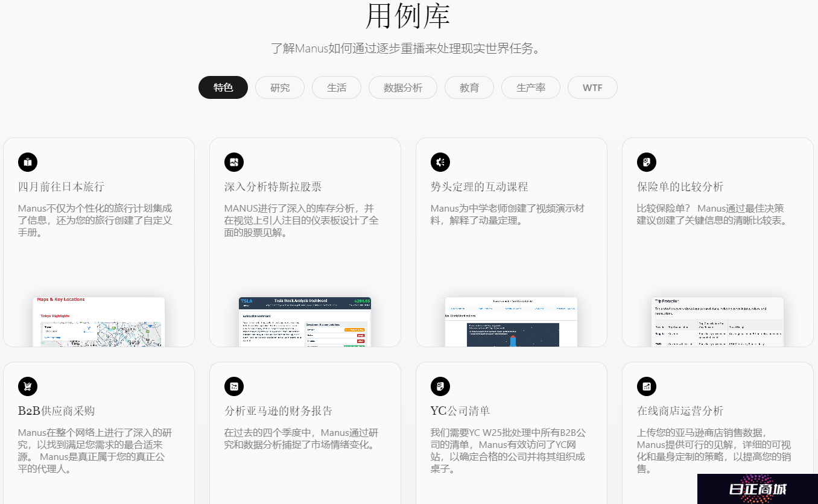Open the B2B供应商采购 title
This screenshot has height=504, width=818.
[x=56, y=411]
